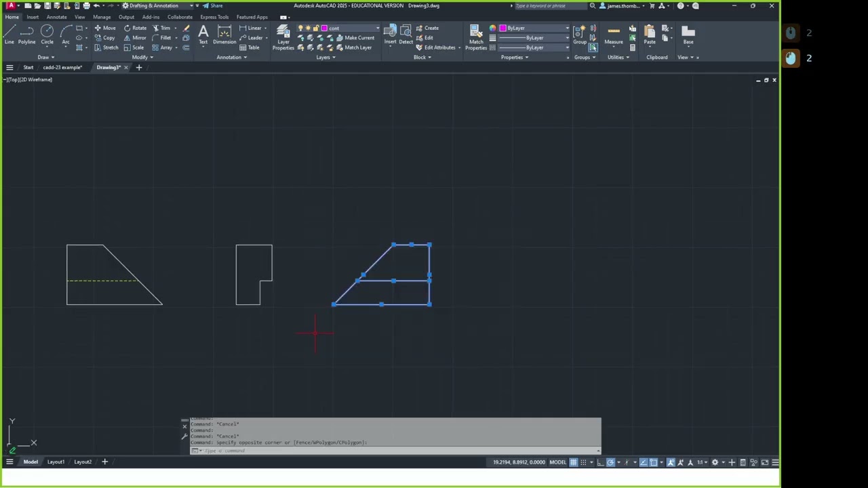The width and height of the screenshot is (868, 488).
Task: Click the object color wheel icon
Action: point(493,28)
